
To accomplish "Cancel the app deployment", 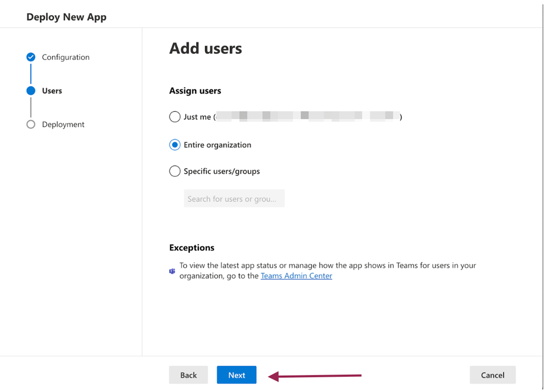I will (x=492, y=375).
